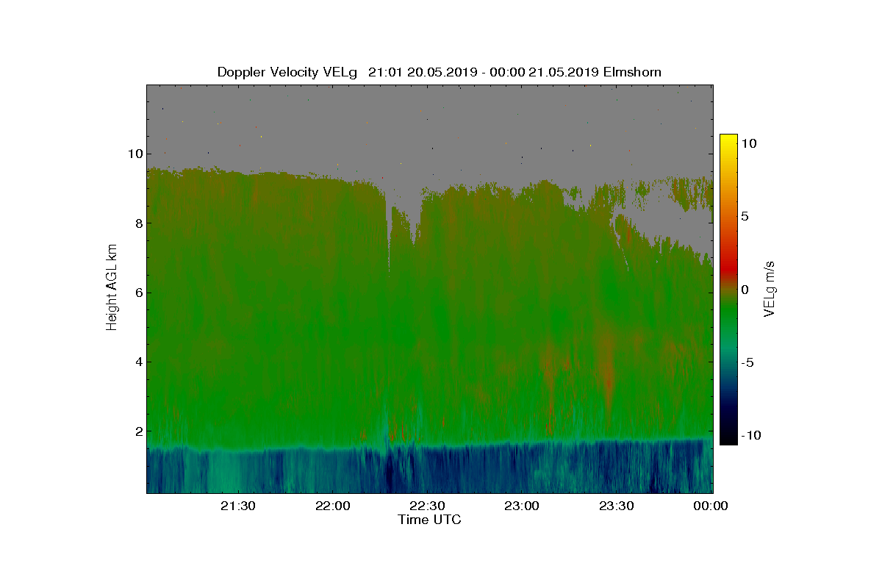
Task: Click the 'Time UTC' axis label
Action: [x=429, y=520]
